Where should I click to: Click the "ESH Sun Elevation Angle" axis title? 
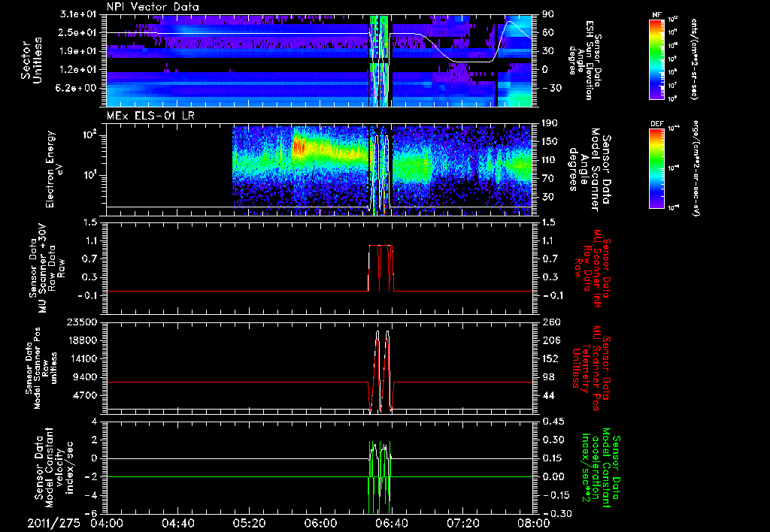(585, 60)
